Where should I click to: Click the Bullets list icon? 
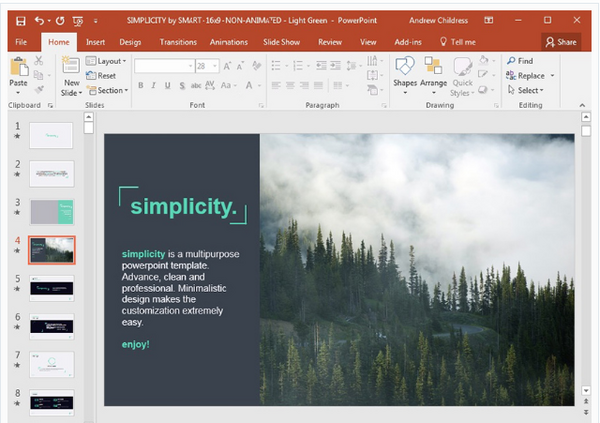[x=276, y=66]
